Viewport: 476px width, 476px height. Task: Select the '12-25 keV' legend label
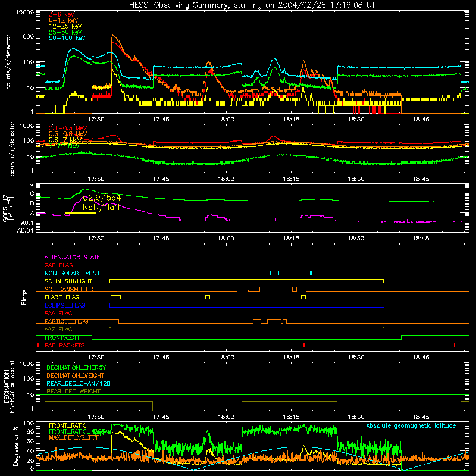(65, 26)
